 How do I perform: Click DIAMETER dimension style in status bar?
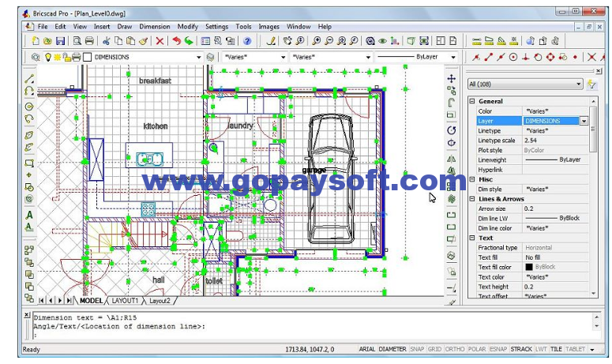392,349
